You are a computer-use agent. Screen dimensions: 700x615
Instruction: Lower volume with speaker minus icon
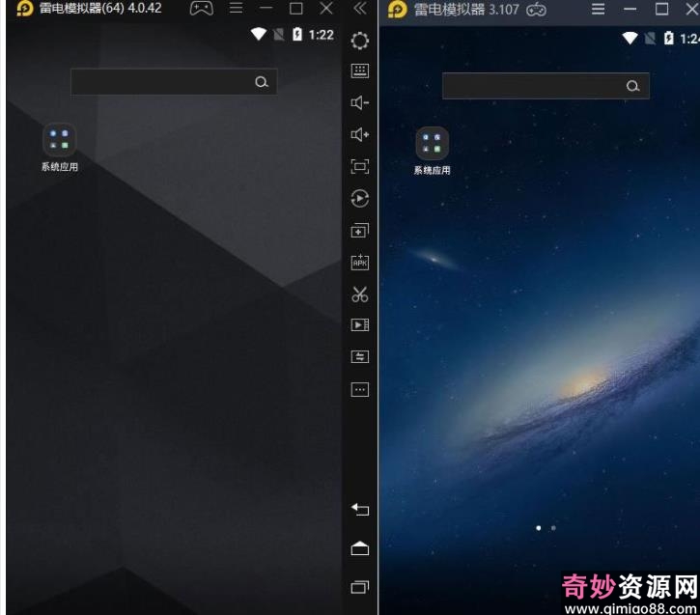[x=360, y=103]
